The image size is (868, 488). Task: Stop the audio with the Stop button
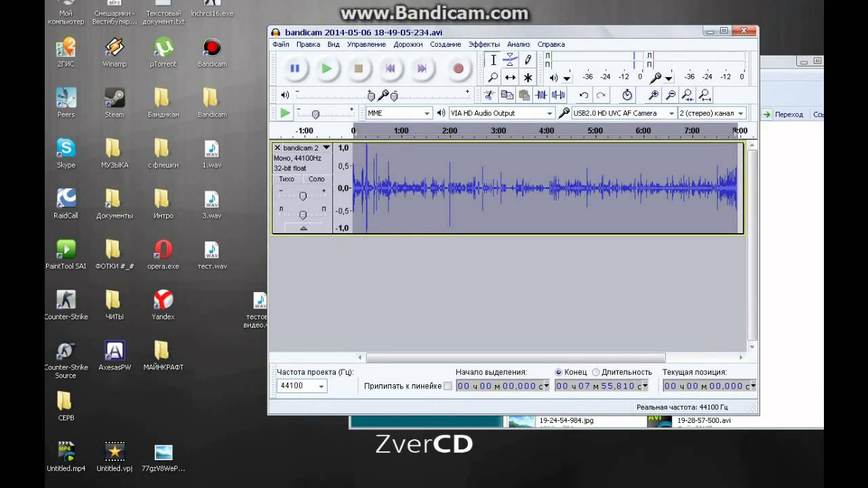pyautogui.click(x=359, y=68)
